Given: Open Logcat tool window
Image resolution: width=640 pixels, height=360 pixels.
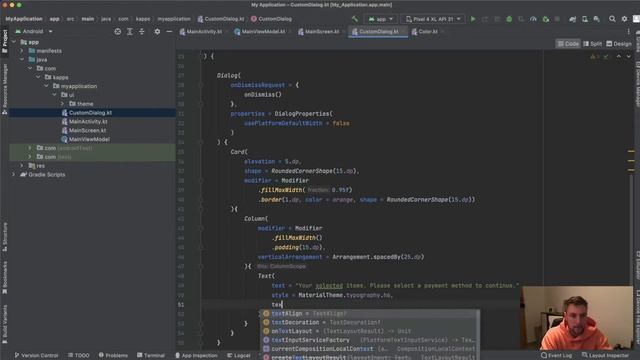Looking at the screenshot, I should point(239,356).
